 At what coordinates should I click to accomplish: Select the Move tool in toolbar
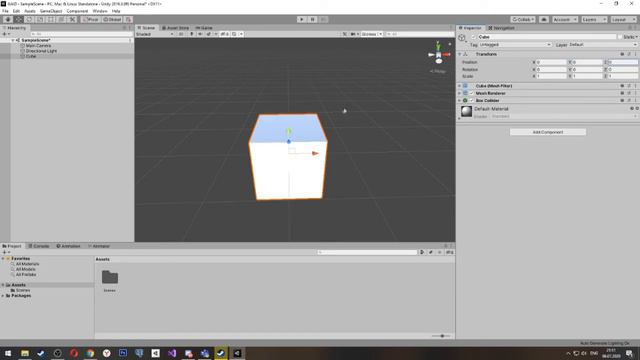[19, 19]
